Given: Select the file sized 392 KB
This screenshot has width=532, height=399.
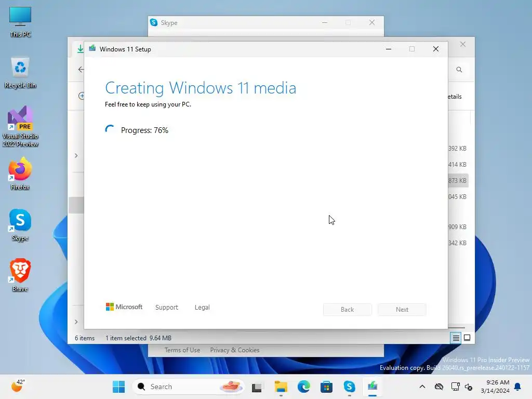Looking at the screenshot, I should tap(457, 148).
